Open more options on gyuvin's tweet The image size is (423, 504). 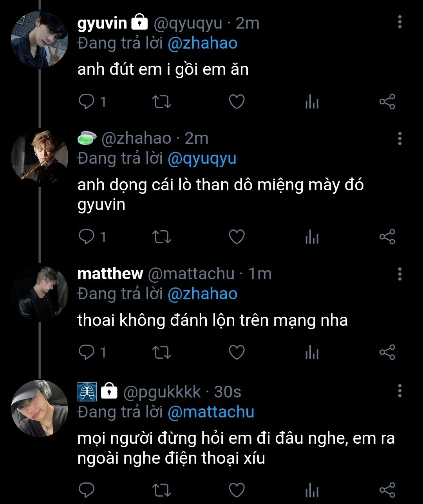coord(399,22)
